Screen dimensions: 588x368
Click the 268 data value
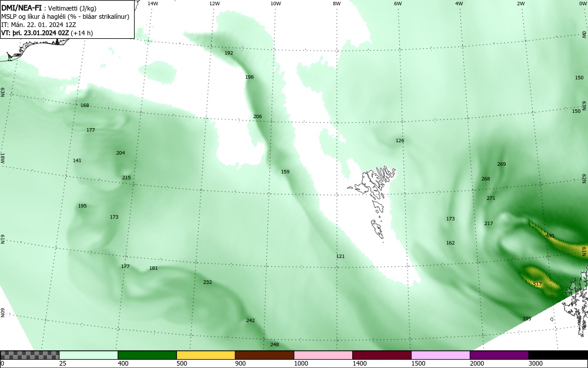tap(486, 179)
